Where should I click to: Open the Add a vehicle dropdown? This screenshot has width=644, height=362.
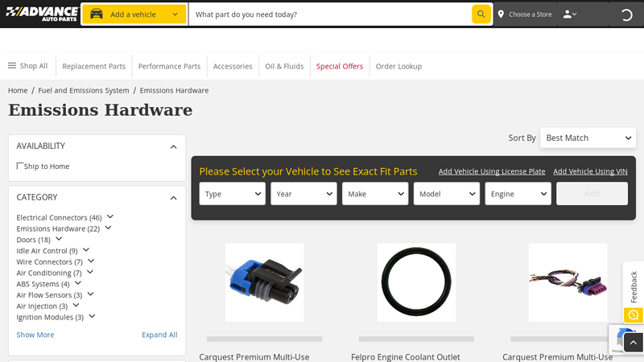pos(134,14)
